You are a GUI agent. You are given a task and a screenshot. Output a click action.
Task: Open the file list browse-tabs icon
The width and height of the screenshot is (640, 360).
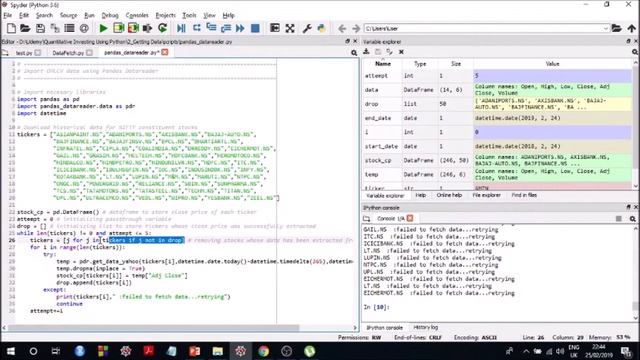pyautogui.click(x=69, y=28)
